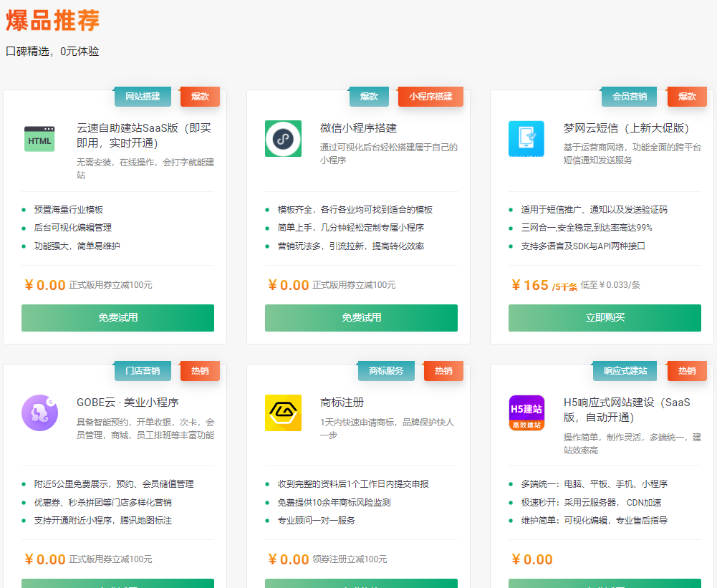This screenshot has height=588, width=717.
Task: Click 支持多语言及SDK与API bullet
Action: tap(583, 246)
